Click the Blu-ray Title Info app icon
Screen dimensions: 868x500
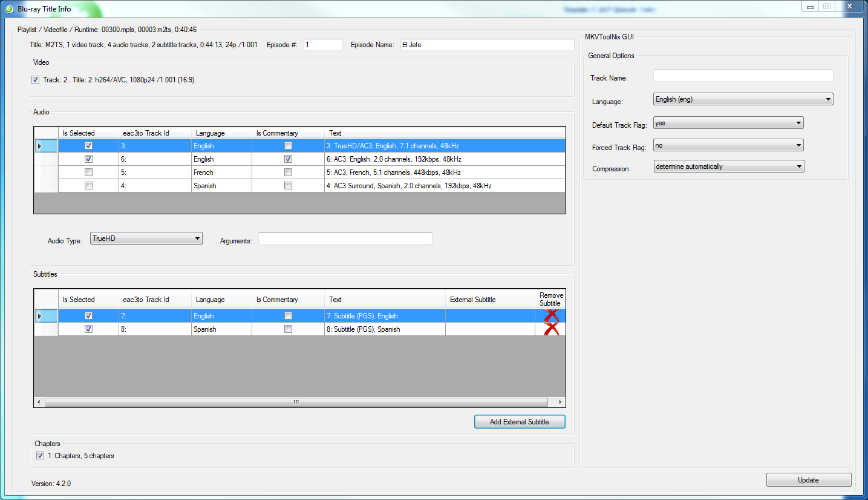pos(8,8)
